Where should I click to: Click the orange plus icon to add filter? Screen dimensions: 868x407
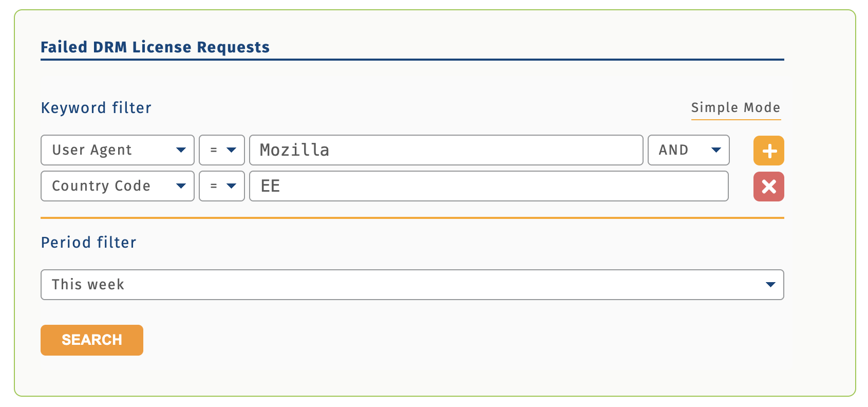tap(768, 150)
